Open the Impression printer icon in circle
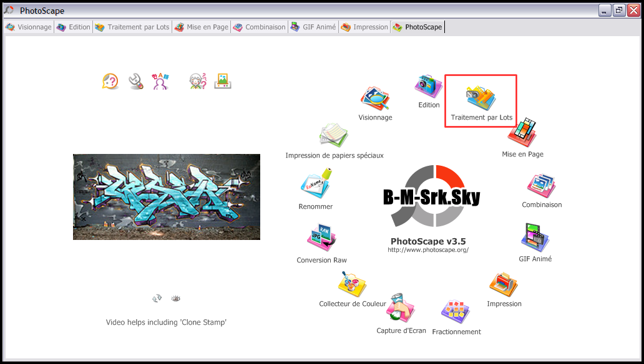The height and width of the screenshot is (364, 644). tap(504, 284)
